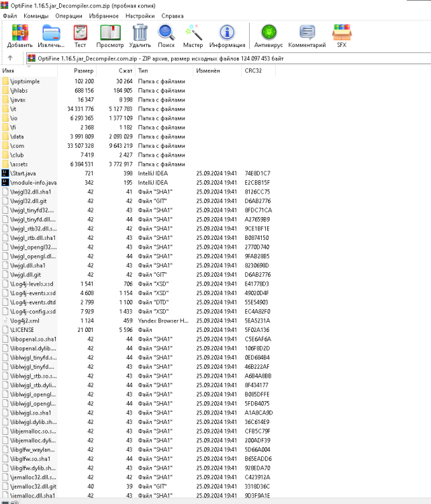Select the \Log4j-events.xsd file
Image resolution: width=431 pixels, height=504 pixels.
click(33, 293)
